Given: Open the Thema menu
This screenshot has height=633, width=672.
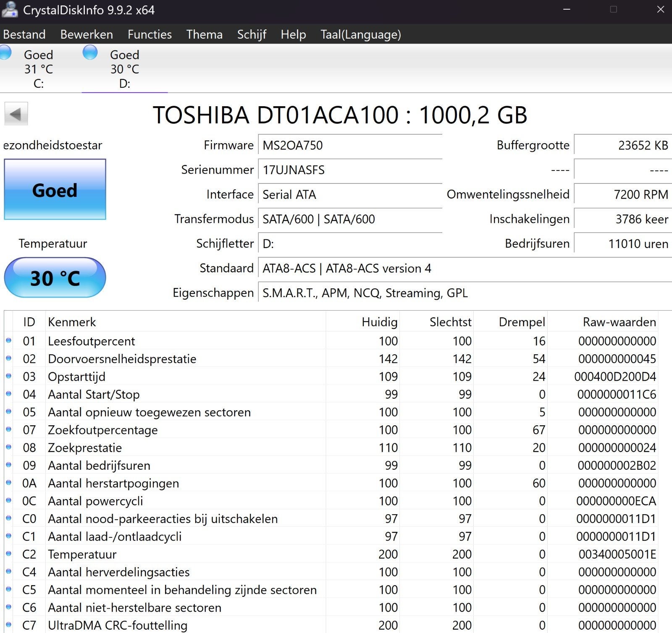Looking at the screenshot, I should 205,34.
